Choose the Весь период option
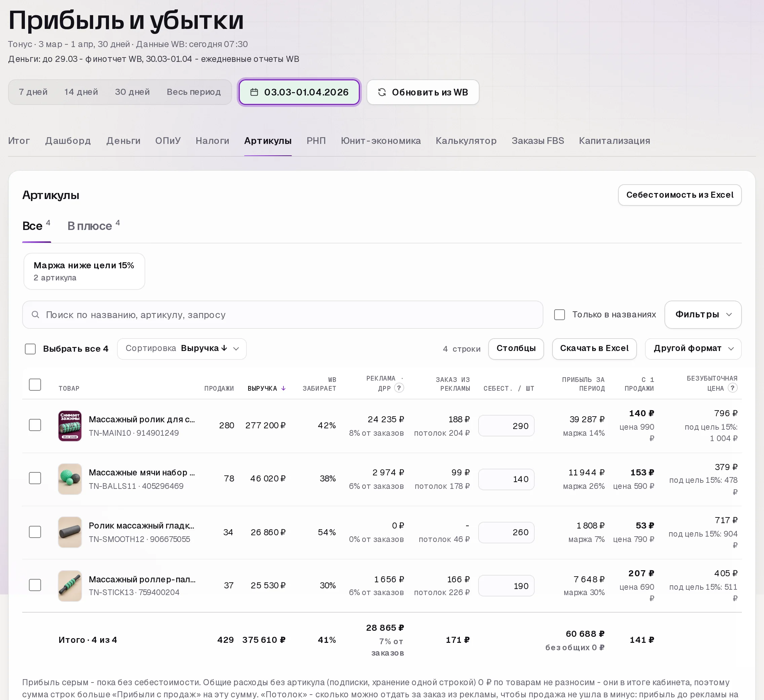 [194, 92]
